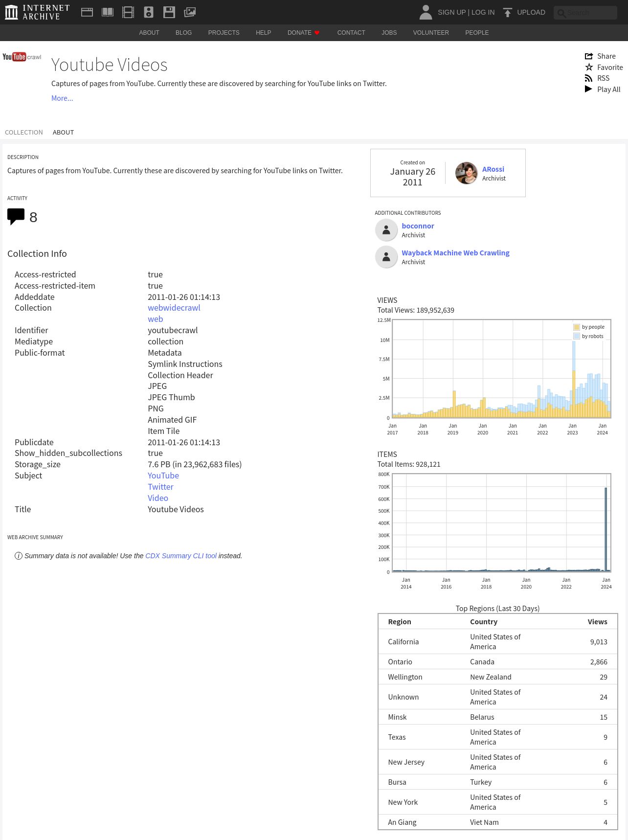
Task: Select the Ontario row in regions table
Action: (498, 662)
